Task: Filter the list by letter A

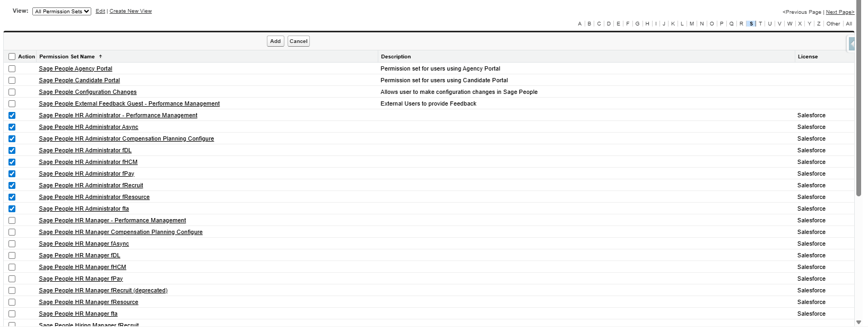Action: pyautogui.click(x=579, y=24)
